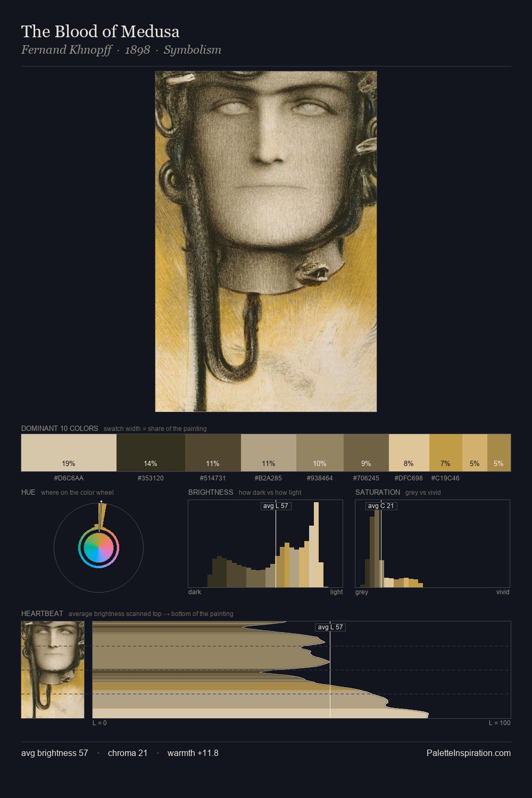Click the SATURATION section heading
532x798 pixels.
[x=378, y=492]
